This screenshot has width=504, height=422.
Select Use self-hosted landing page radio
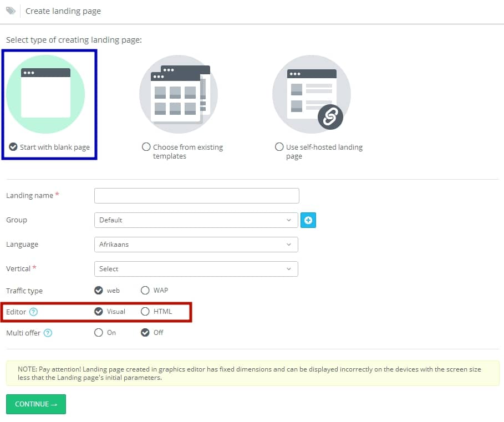(279, 147)
